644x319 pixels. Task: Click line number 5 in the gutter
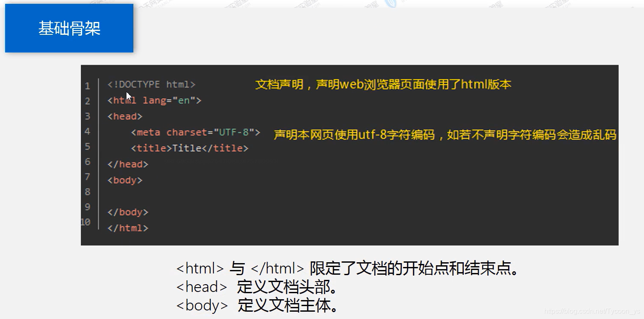(87, 147)
